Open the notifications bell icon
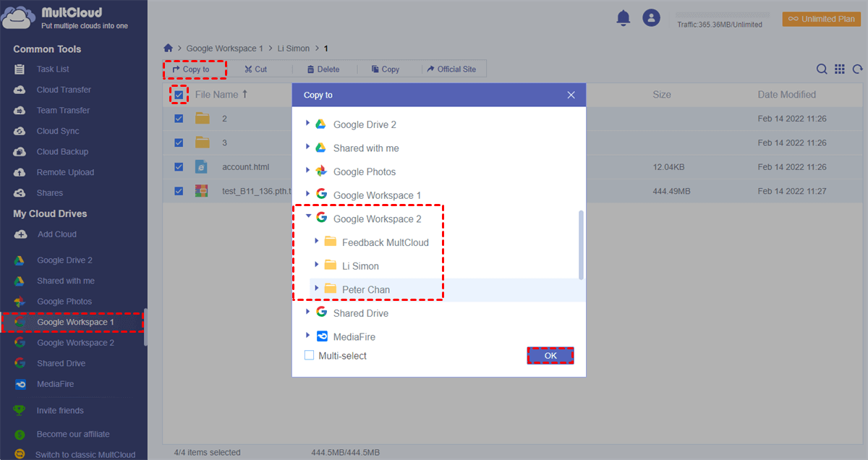 click(x=624, y=18)
